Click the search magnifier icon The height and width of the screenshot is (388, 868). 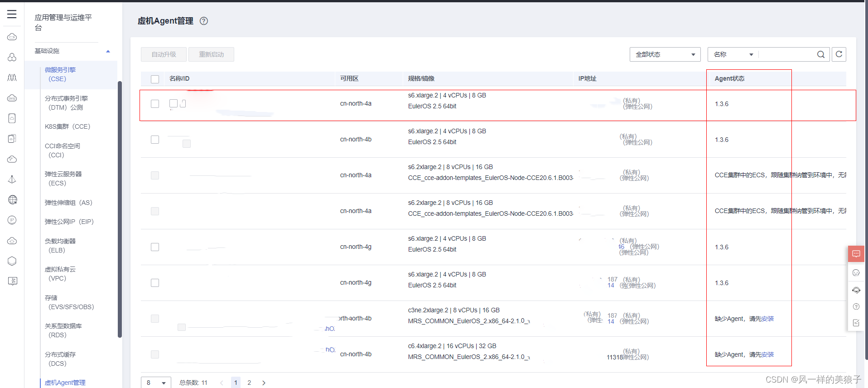coord(821,54)
